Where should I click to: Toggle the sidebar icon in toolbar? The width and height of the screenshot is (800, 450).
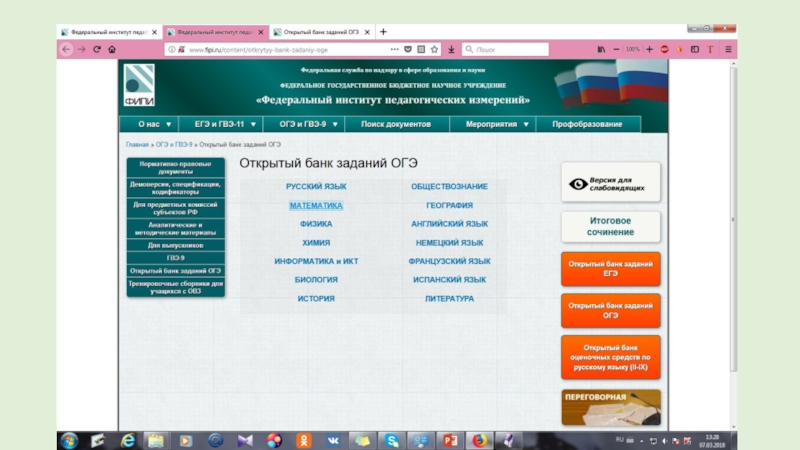click(695, 49)
